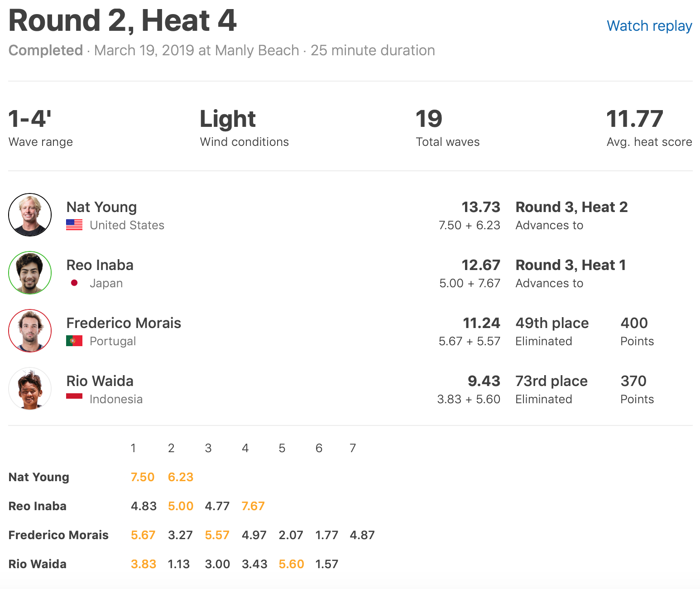This screenshot has width=700, height=589.
Task: Select Frederico Morais row in wave table
Action: tap(58, 535)
